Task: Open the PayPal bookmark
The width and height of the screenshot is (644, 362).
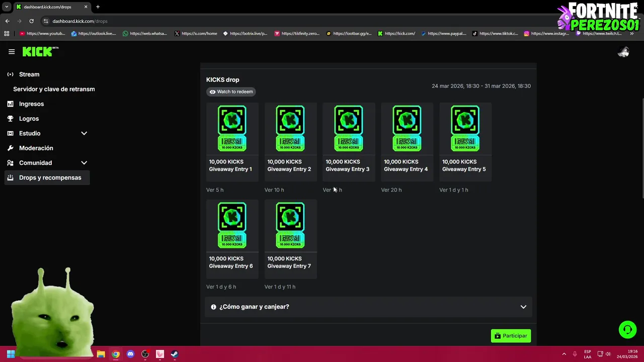Action: (444, 34)
